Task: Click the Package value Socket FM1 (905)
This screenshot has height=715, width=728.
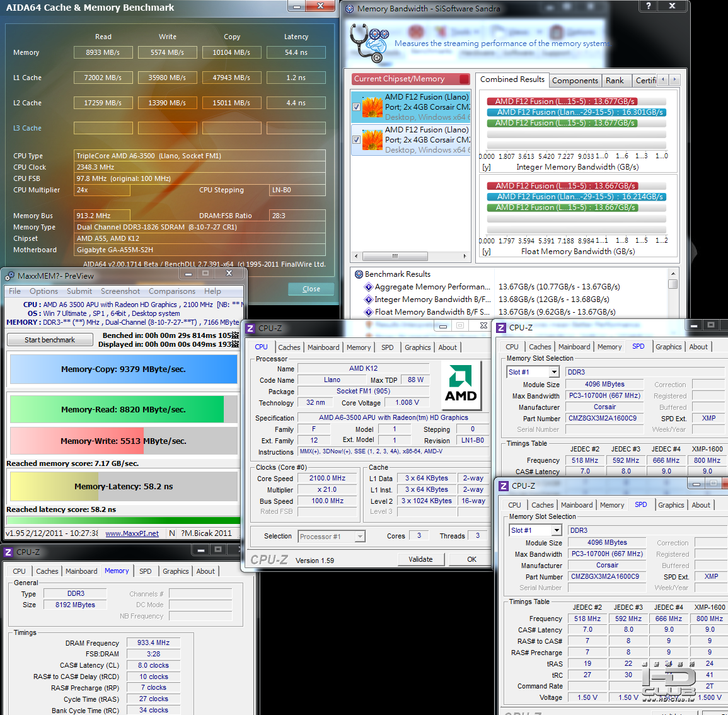Action: [x=363, y=391]
